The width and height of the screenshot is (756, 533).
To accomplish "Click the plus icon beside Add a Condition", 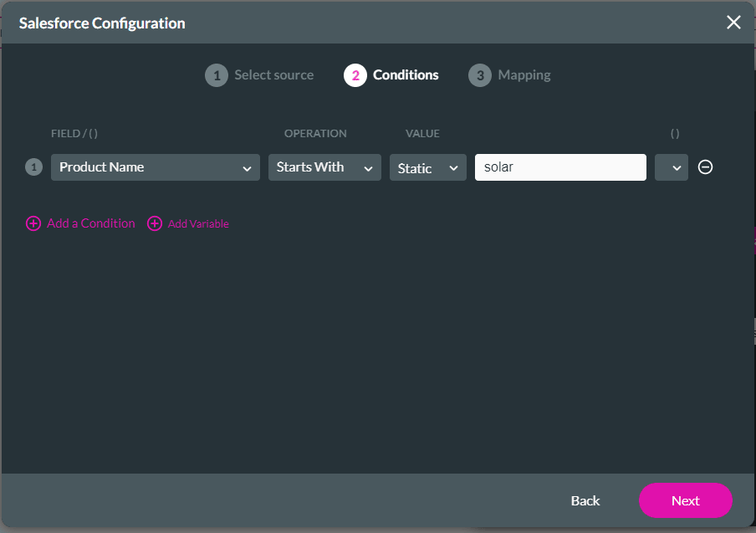I will (33, 223).
